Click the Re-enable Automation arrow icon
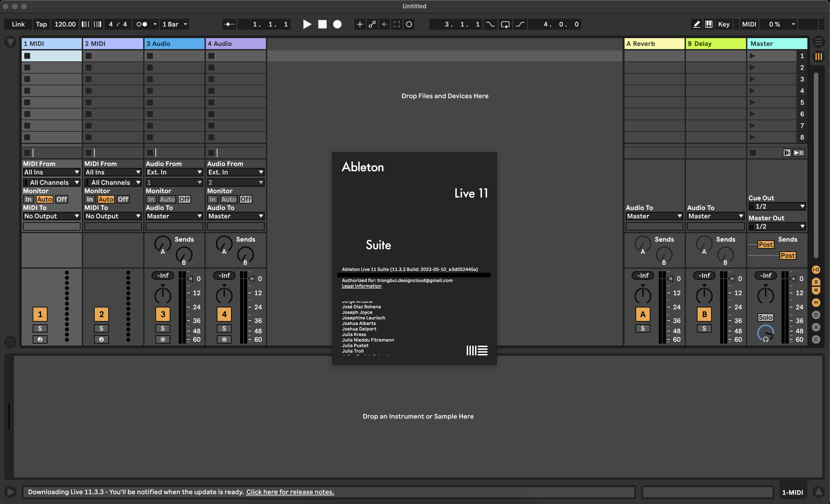The height and width of the screenshot is (504, 830). coord(384,24)
